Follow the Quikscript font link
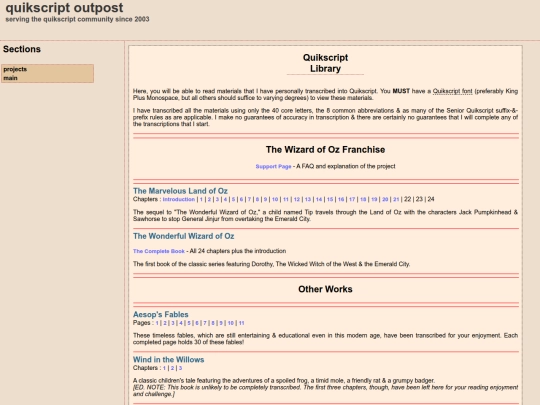The height and width of the screenshot is (405, 540). click(453, 91)
